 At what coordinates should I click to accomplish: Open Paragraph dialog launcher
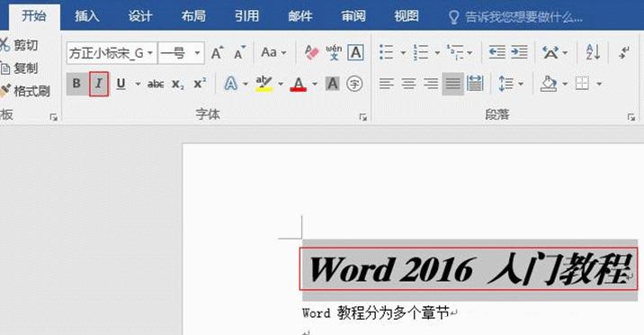[631, 118]
